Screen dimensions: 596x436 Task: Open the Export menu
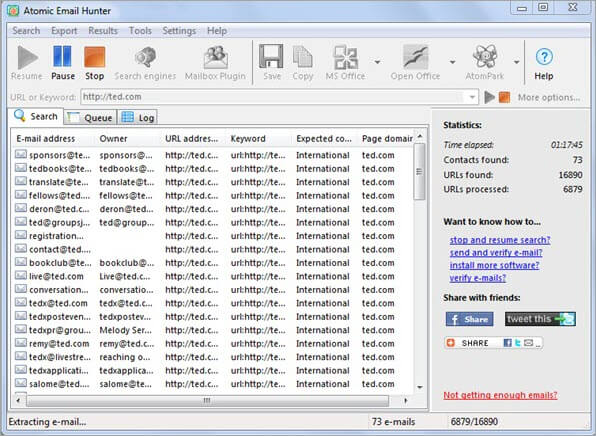click(x=64, y=31)
